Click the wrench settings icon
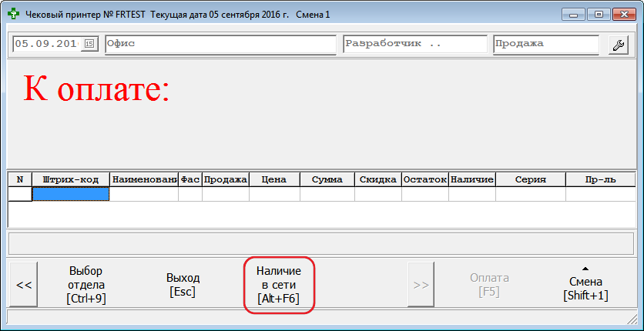 point(618,45)
